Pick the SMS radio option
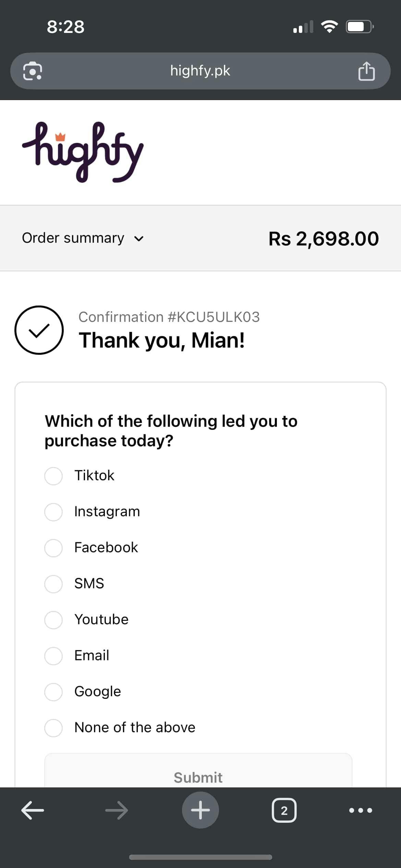This screenshot has width=401, height=868. [x=53, y=584]
